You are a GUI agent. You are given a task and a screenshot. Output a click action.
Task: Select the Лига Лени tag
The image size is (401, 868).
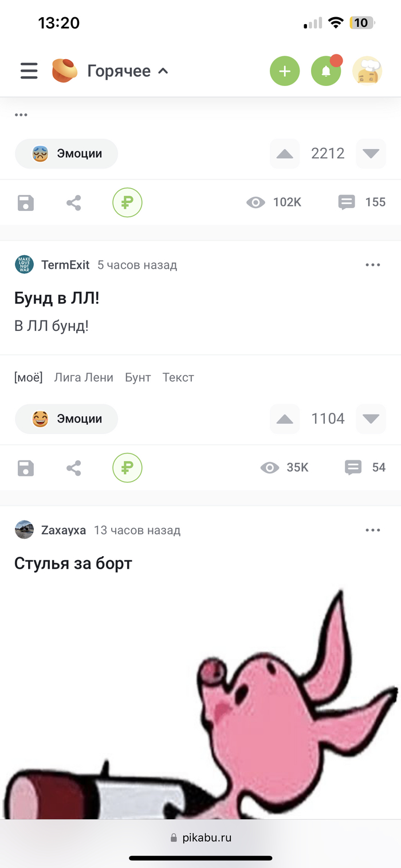84,377
